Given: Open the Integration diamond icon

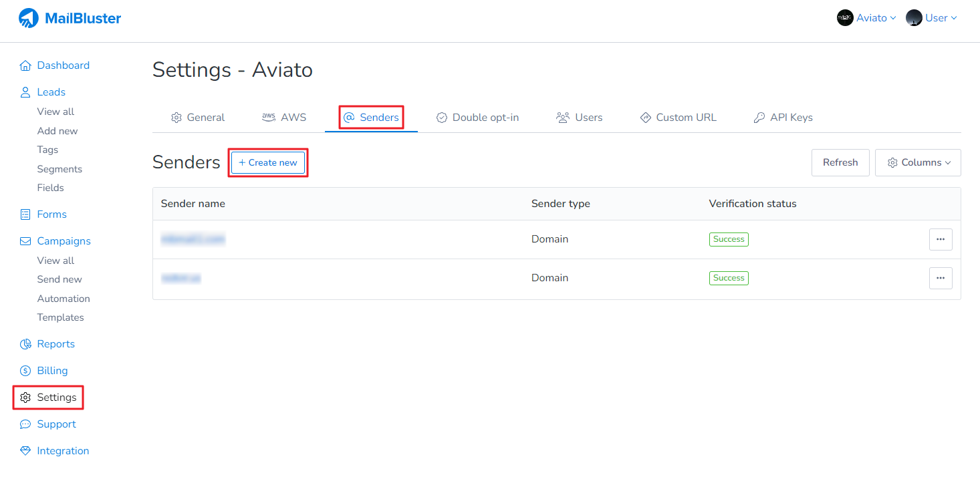Looking at the screenshot, I should click(25, 451).
